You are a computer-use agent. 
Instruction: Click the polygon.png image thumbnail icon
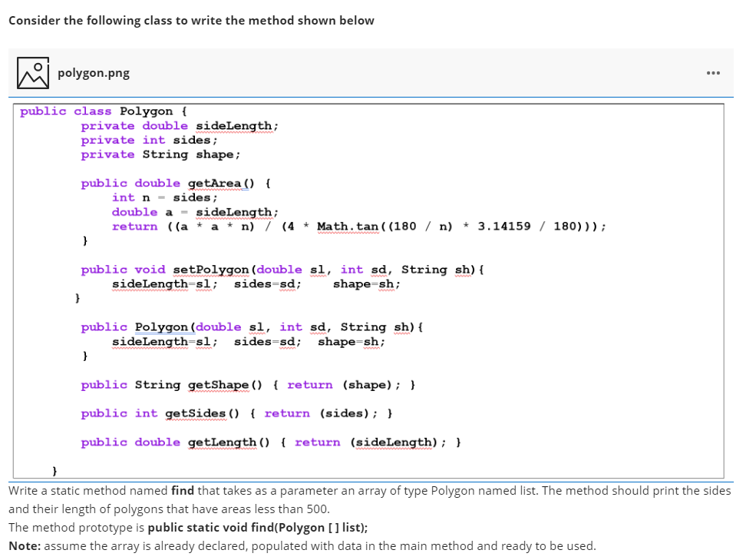click(32, 72)
